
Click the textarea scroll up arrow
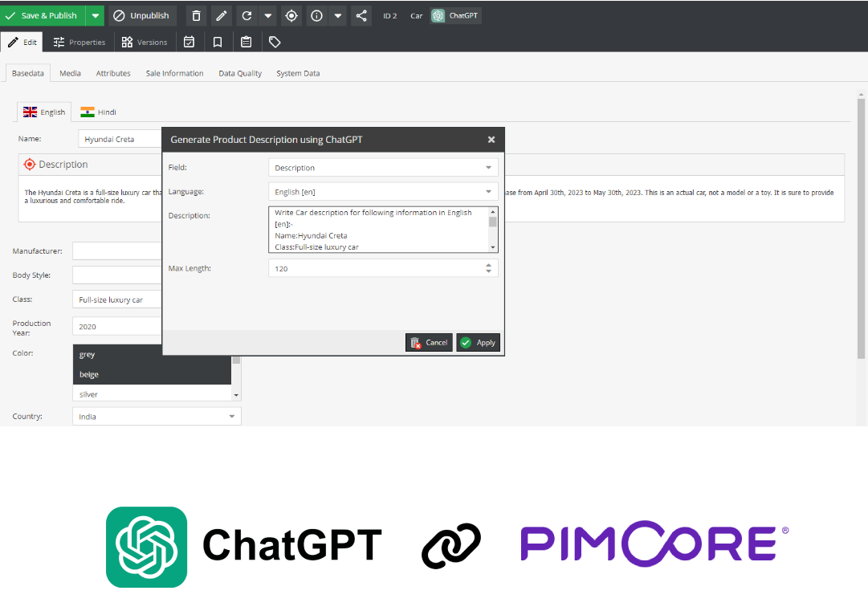click(x=493, y=212)
